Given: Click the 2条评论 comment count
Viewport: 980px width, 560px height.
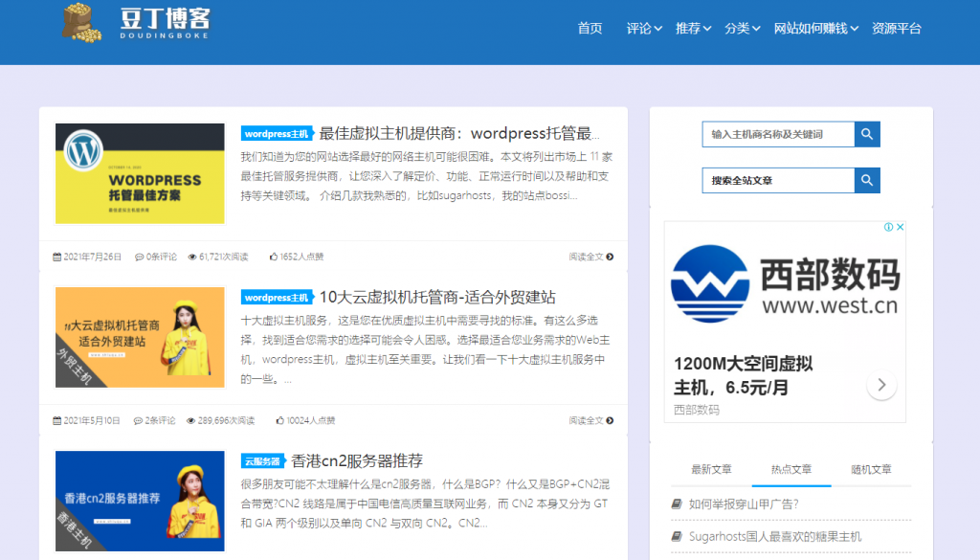Looking at the screenshot, I should pyautogui.click(x=160, y=420).
